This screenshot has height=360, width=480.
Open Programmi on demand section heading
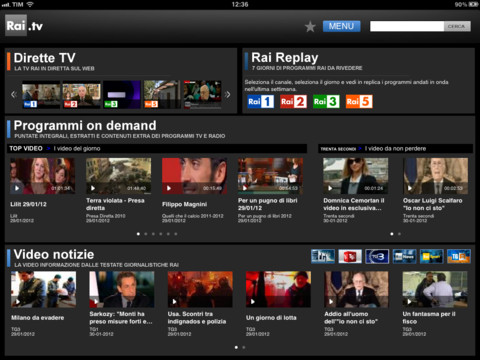(x=85, y=126)
